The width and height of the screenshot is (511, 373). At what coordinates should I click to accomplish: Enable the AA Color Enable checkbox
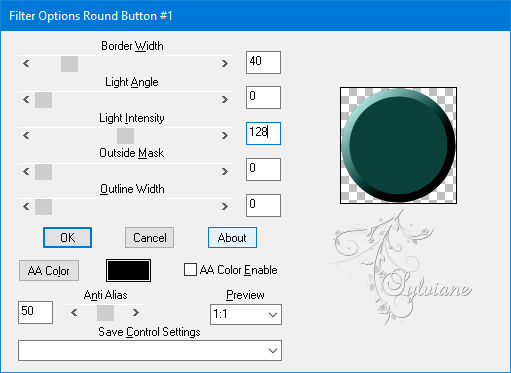(190, 270)
